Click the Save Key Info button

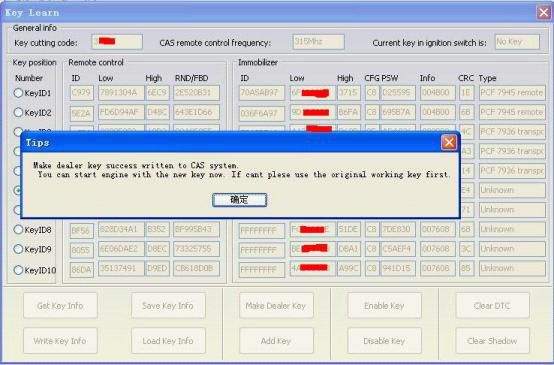coord(168,306)
